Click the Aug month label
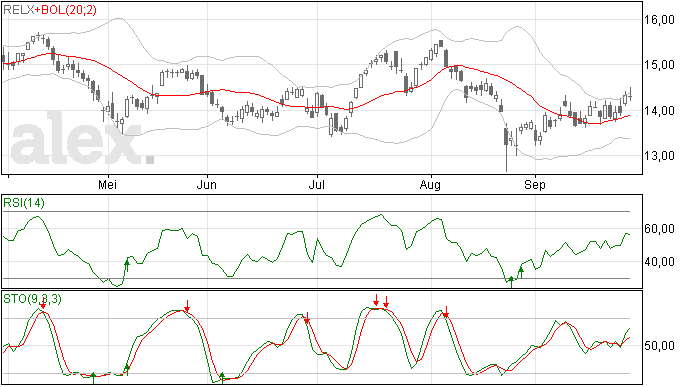The image size is (690, 387). pos(430,185)
